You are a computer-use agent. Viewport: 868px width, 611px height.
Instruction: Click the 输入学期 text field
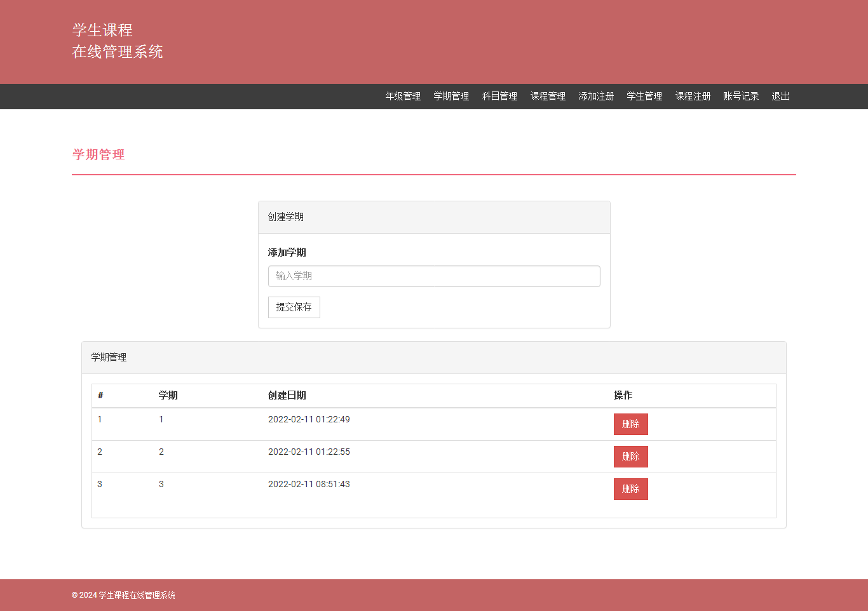click(434, 276)
